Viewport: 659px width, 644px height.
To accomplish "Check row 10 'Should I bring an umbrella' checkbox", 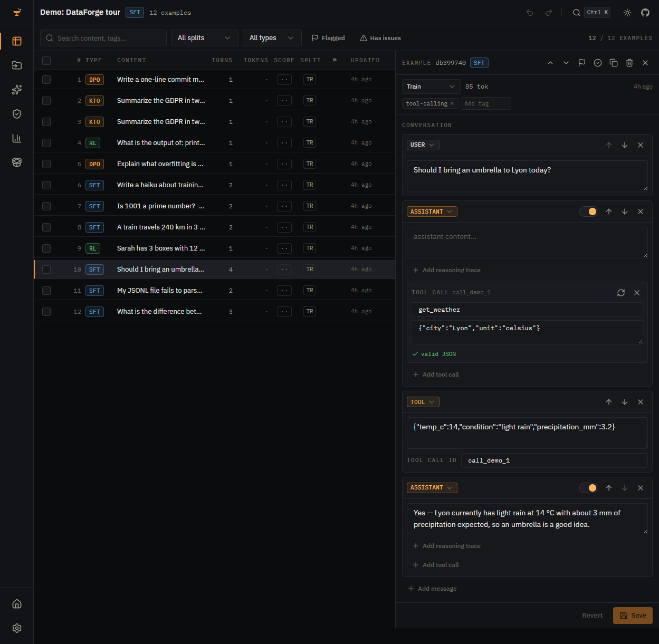I will (x=46, y=270).
